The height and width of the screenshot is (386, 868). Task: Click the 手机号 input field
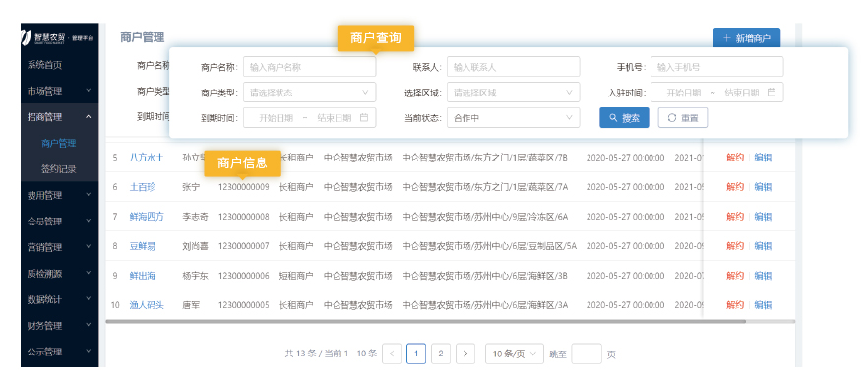(x=716, y=67)
